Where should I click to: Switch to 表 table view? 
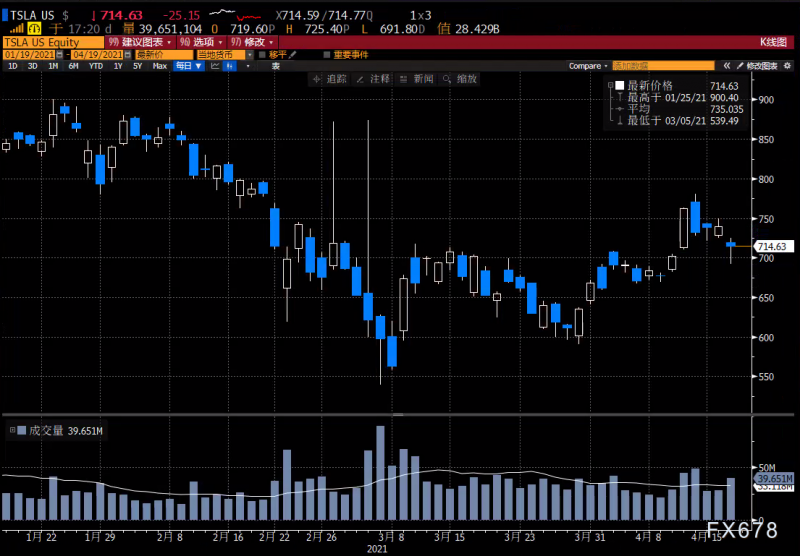click(x=276, y=66)
